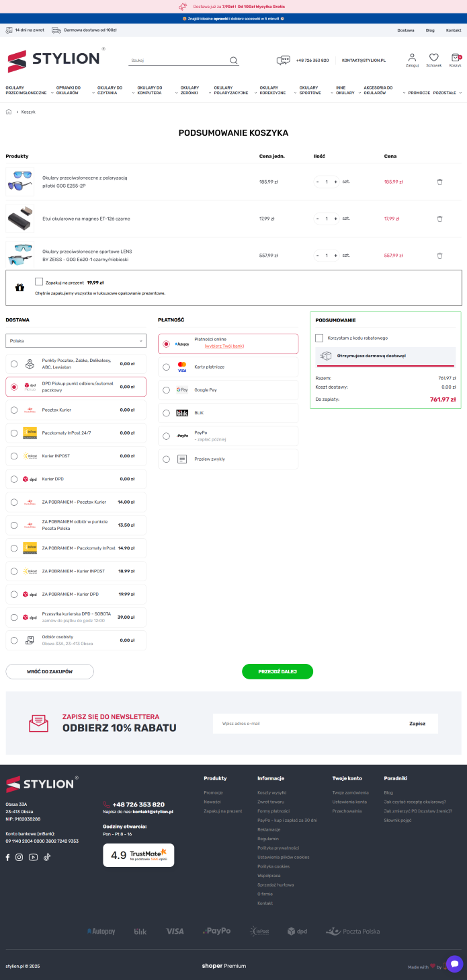
Task: Open the chat bubble widget
Action: point(455,963)
